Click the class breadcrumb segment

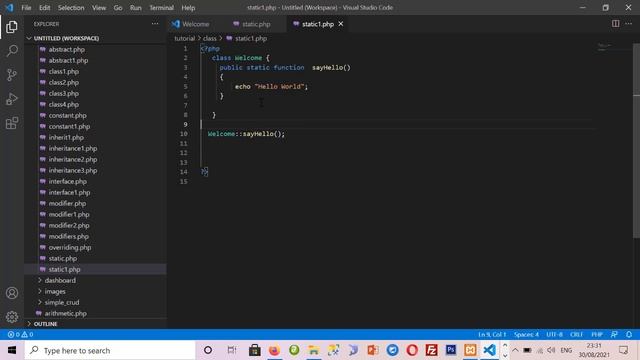210,38
